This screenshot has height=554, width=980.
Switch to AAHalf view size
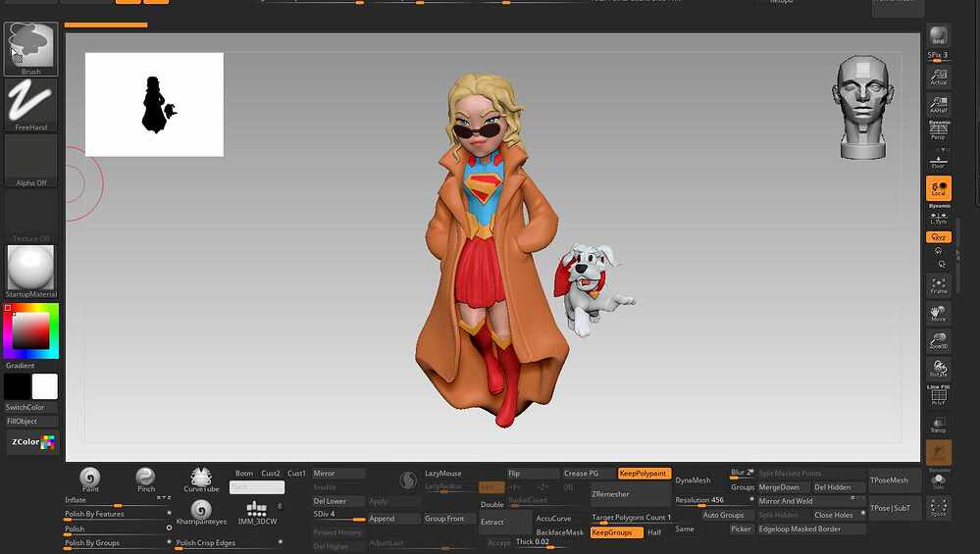[938, 104]
